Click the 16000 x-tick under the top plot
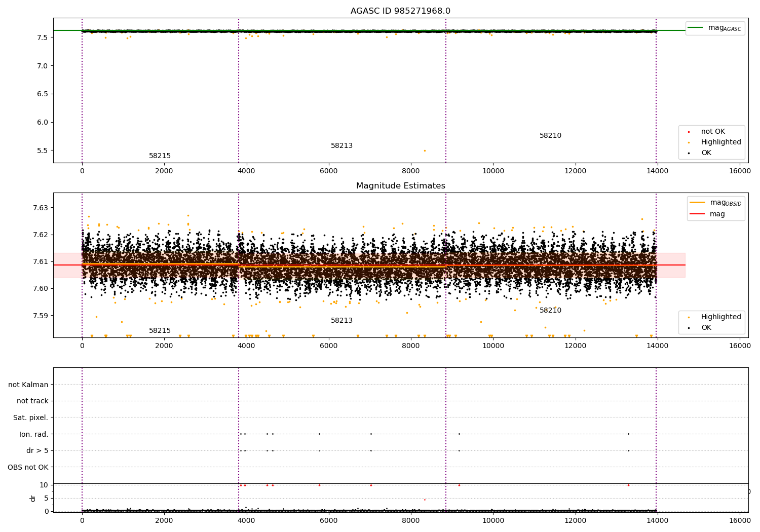Image resolution: width=760 pixels, height=532 pixels. [740, 171]
